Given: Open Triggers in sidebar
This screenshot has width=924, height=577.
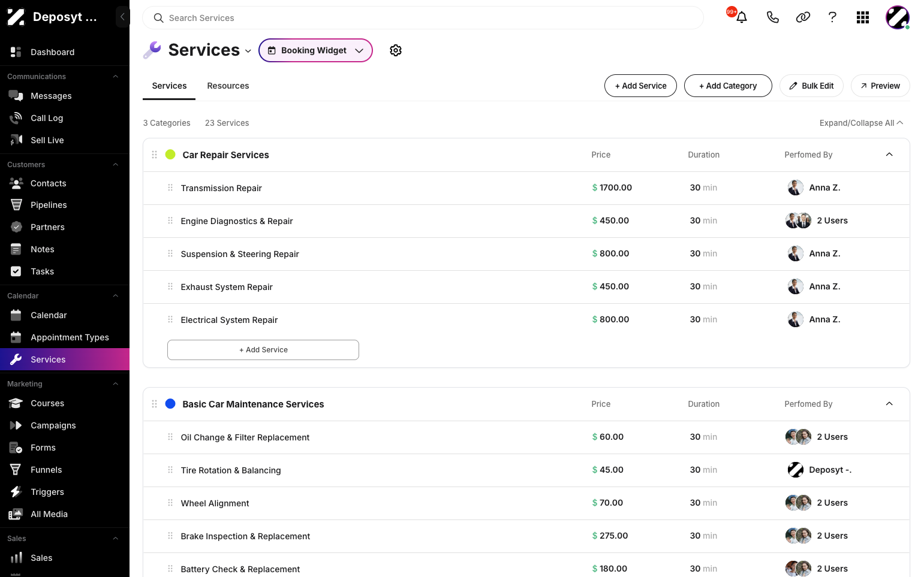Looking at the screenshot, I should tap(65, 492).
